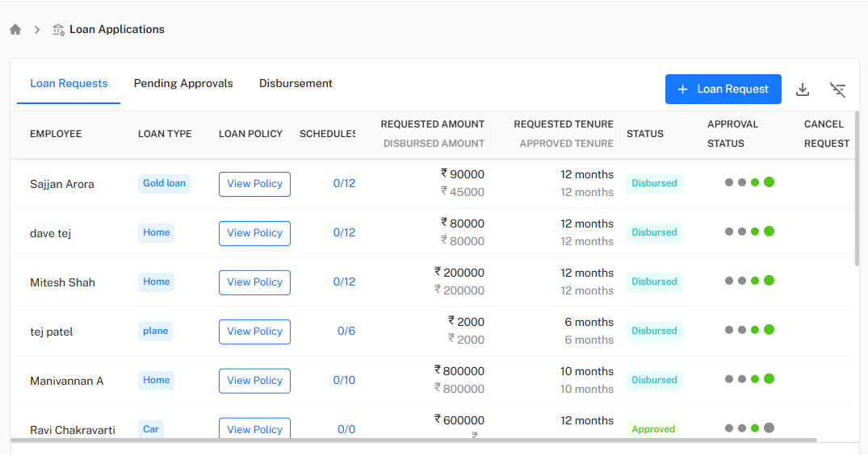Viewport: 868px width, 455px height.
Task: Click the Disbursed status badge for Mitesh Shah
Action: click(x=654, y=282)
